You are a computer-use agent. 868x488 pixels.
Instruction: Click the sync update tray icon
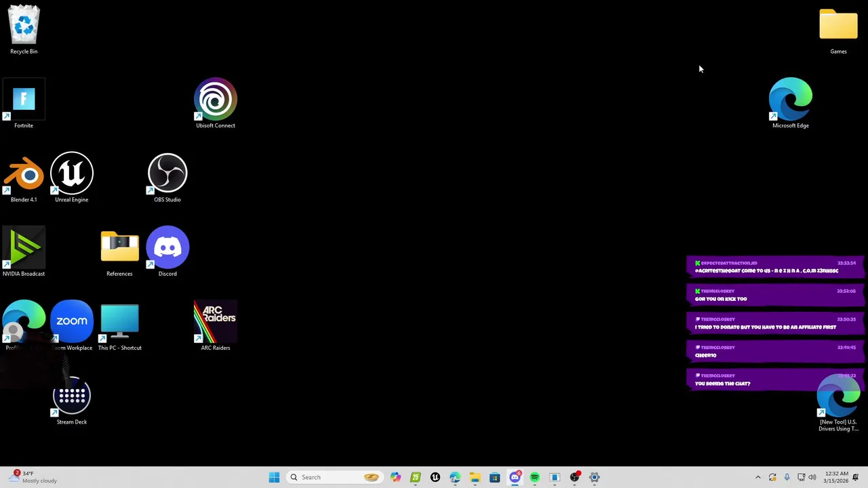(772, 477)
